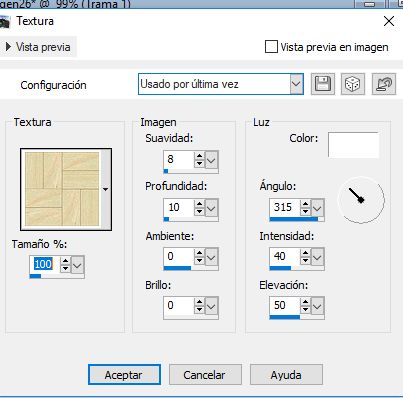Close the Textura dialog window

389,21
